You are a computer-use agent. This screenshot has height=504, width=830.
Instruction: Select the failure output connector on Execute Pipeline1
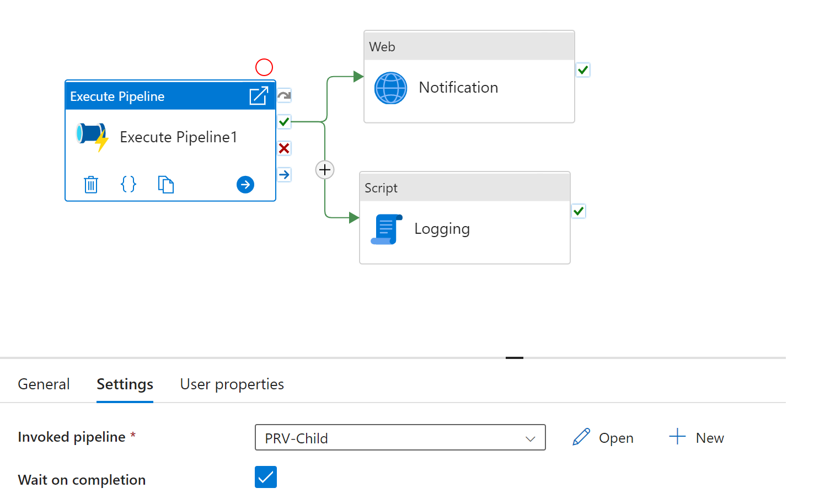coord(283,148)
